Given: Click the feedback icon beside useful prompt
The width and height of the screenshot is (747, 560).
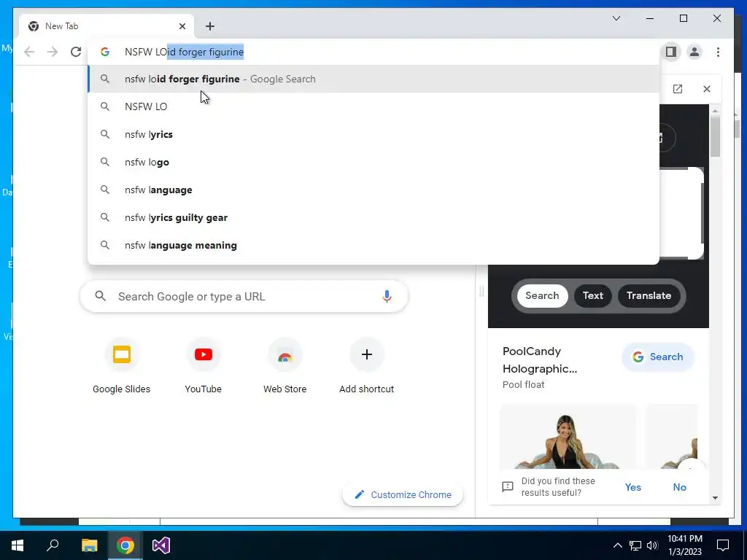Looking at the screenshot, I should [508, 486].
